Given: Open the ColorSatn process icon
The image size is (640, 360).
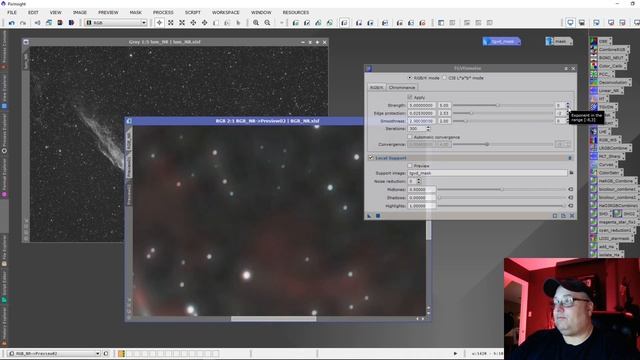Looking at the screenshot, I should [x=606, y=173].
